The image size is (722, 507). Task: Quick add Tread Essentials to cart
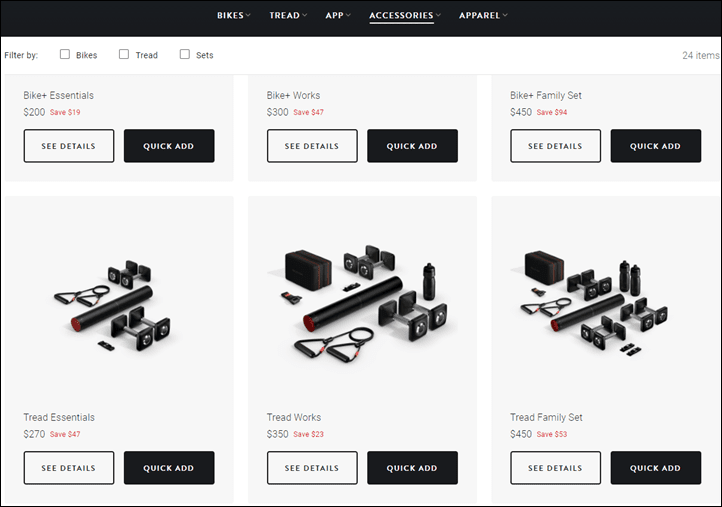[169, 468]
